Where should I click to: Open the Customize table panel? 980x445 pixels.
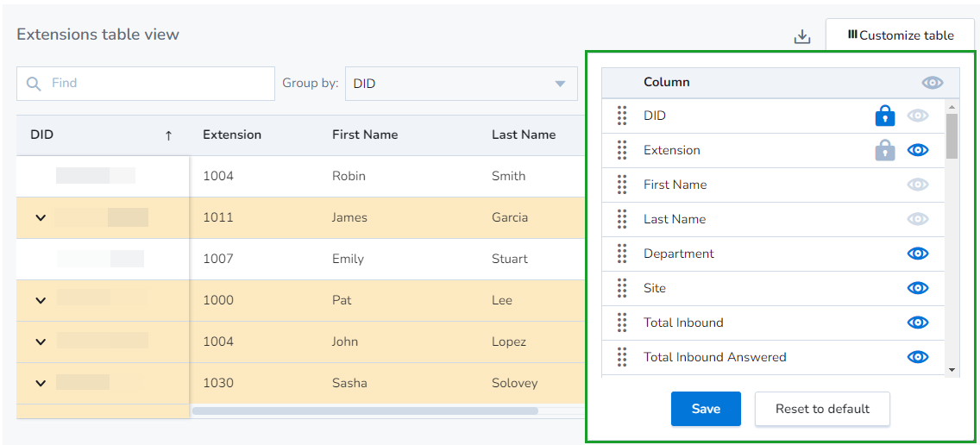tap(900, 35)
